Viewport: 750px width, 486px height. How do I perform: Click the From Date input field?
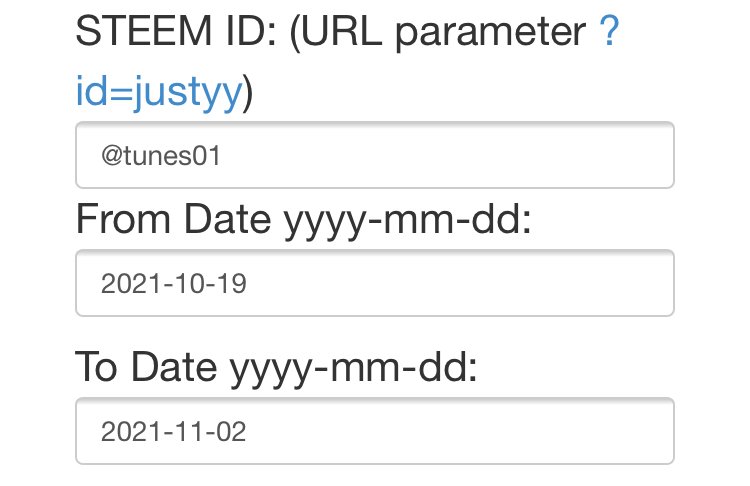pos(375,284)
